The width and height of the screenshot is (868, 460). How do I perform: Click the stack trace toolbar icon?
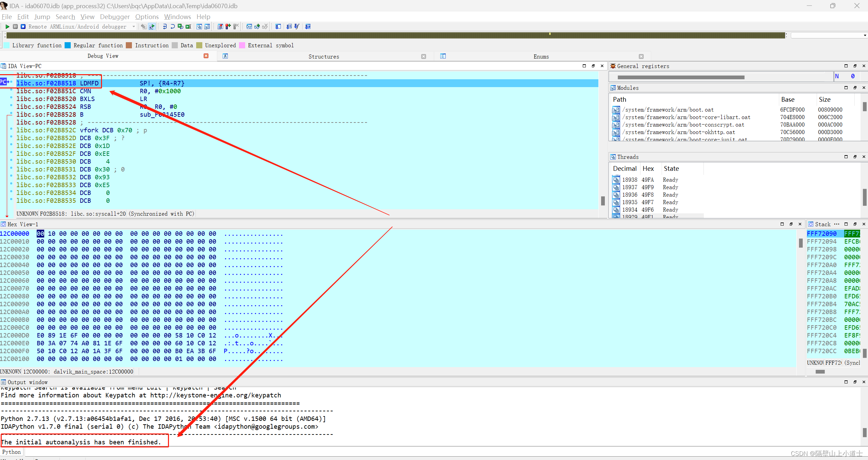click(278, 27)
